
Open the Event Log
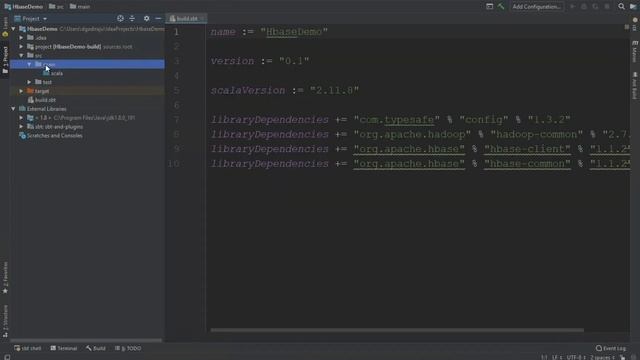click(x=611, y=348)
